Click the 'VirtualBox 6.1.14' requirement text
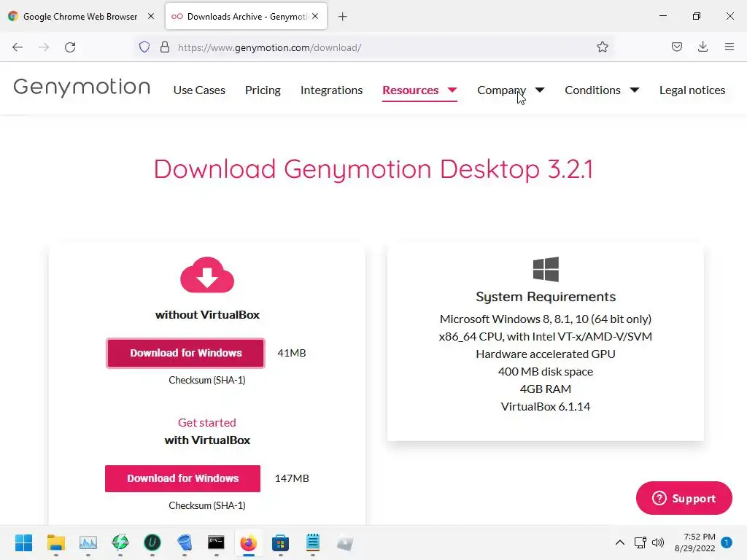This screenshot has width=747, height=560. pyautogui.click(x=546, y=406)
